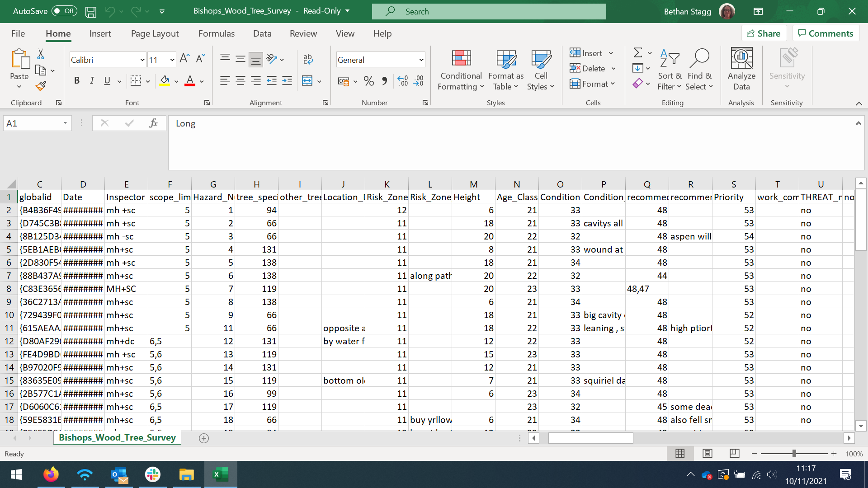Viewport: 868px width, 488px height.
Task: Click the AutoSum sigma icon
Action: click(x=637, y=53)
